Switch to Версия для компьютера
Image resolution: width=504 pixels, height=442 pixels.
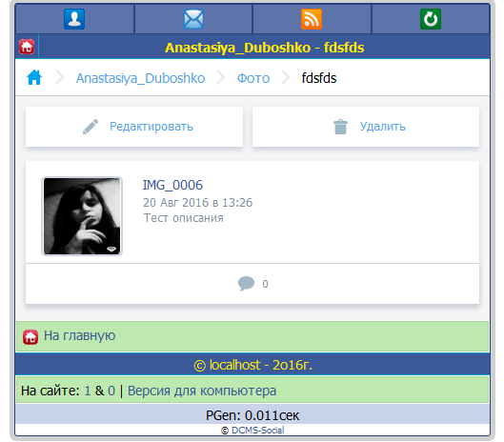[202, 391]
